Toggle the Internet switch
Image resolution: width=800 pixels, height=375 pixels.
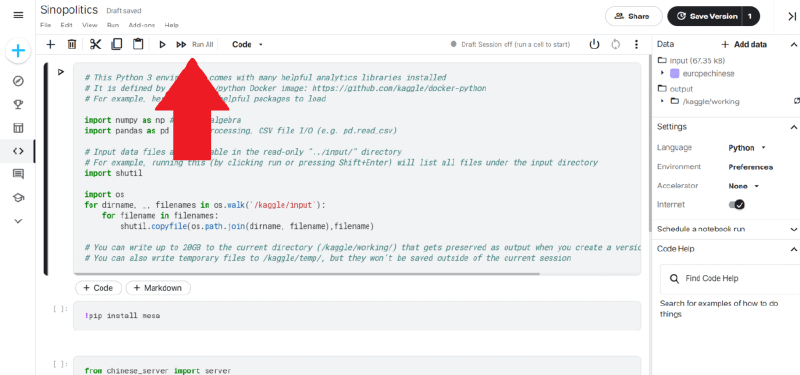click(736, 205)
